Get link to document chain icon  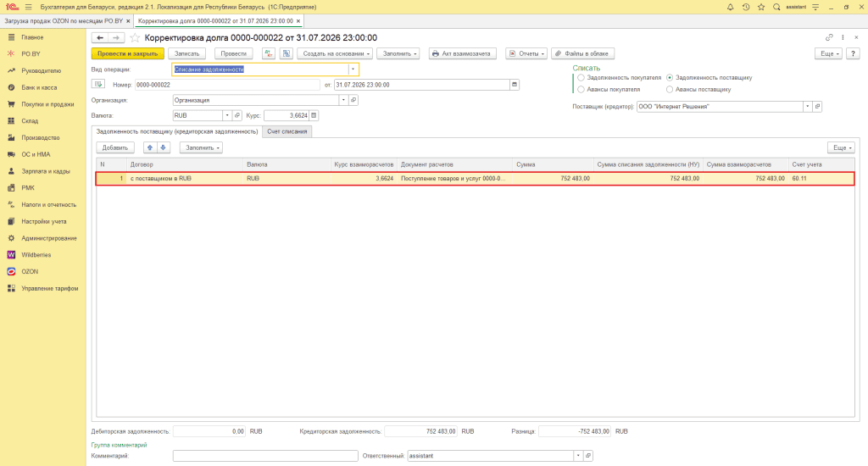pos(829,37)
